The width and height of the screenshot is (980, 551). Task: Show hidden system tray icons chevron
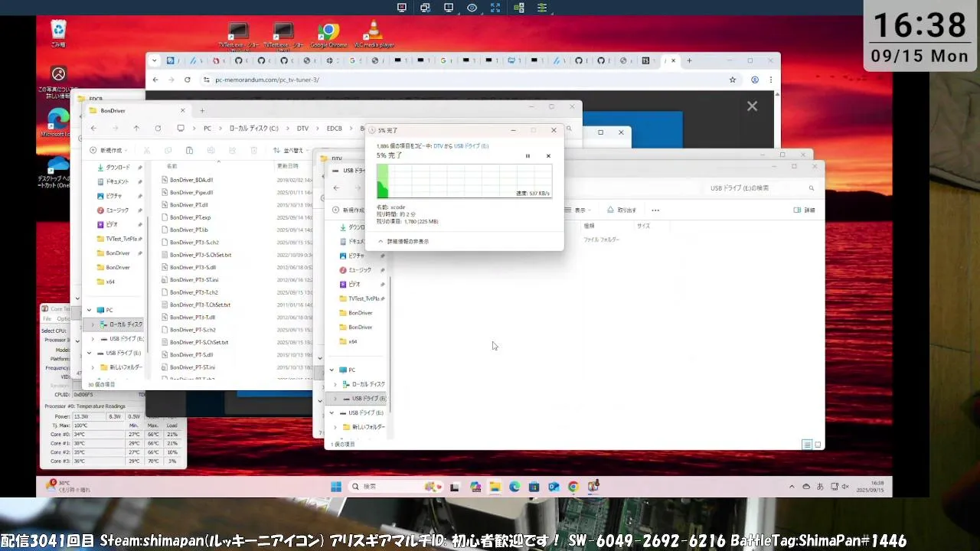(x=792, y=487)
